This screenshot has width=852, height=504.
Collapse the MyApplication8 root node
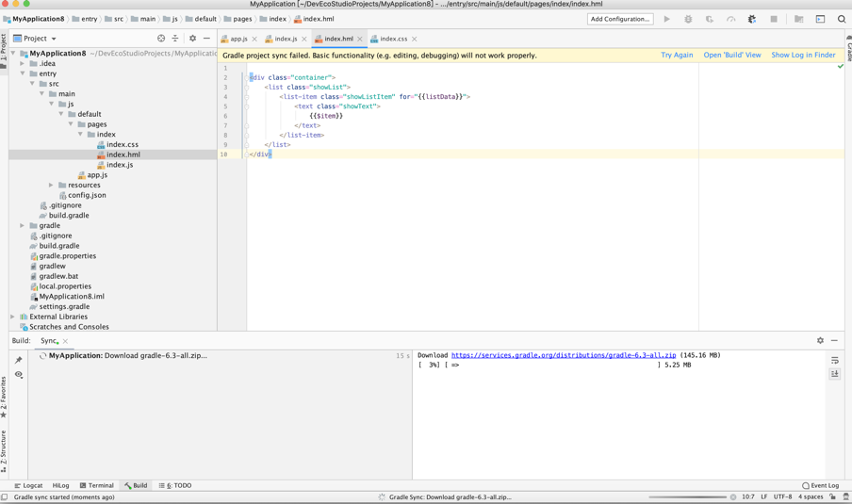(13, 53)
